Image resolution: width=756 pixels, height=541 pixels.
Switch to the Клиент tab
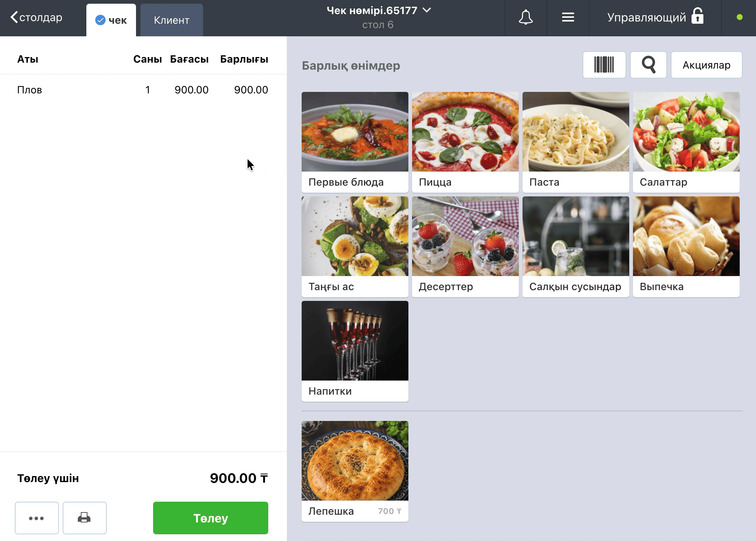(x=172, y=20)
